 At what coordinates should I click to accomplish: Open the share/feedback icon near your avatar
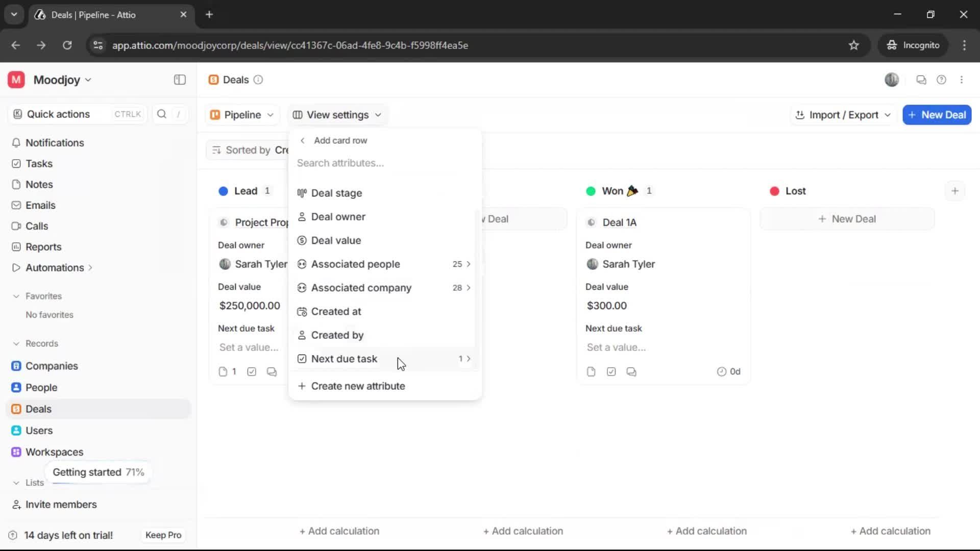pyautogui.click(x=921, y=80)
